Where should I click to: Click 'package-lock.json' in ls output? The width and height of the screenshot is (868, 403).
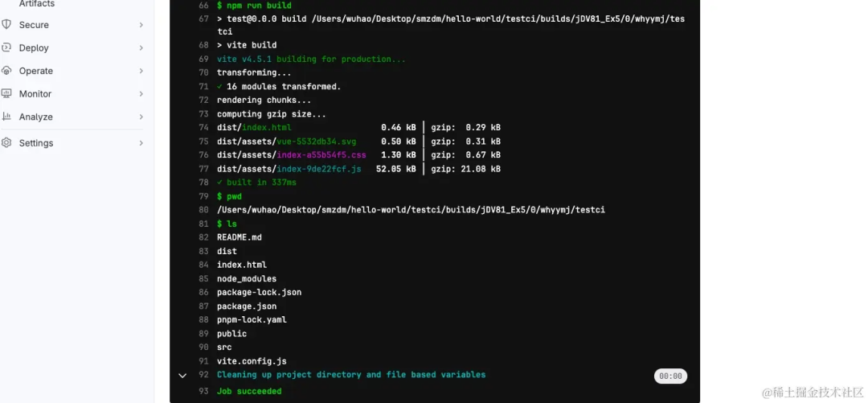pos(259,292)
